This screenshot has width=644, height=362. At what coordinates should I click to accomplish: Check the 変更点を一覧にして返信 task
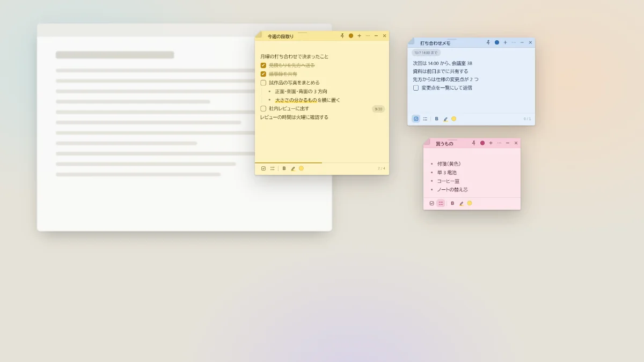(x=416, y=88)
